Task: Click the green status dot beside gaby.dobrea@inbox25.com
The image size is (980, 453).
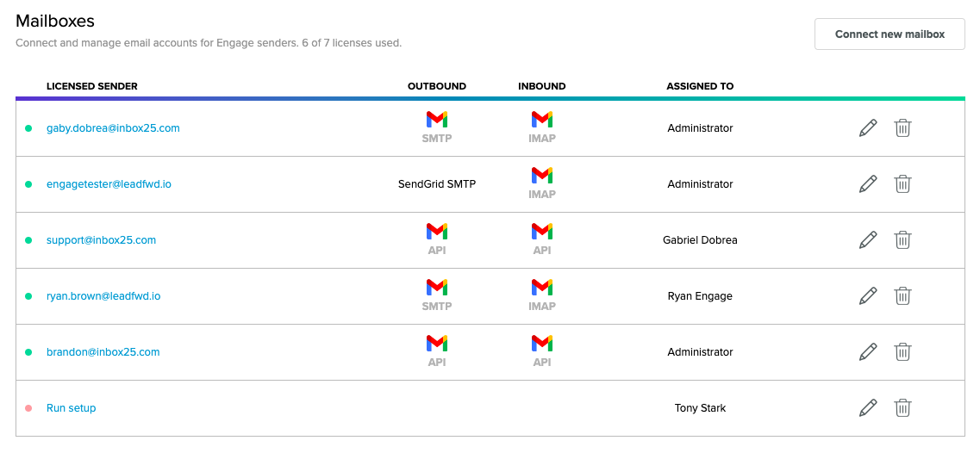Action: [x=28, y=128]
